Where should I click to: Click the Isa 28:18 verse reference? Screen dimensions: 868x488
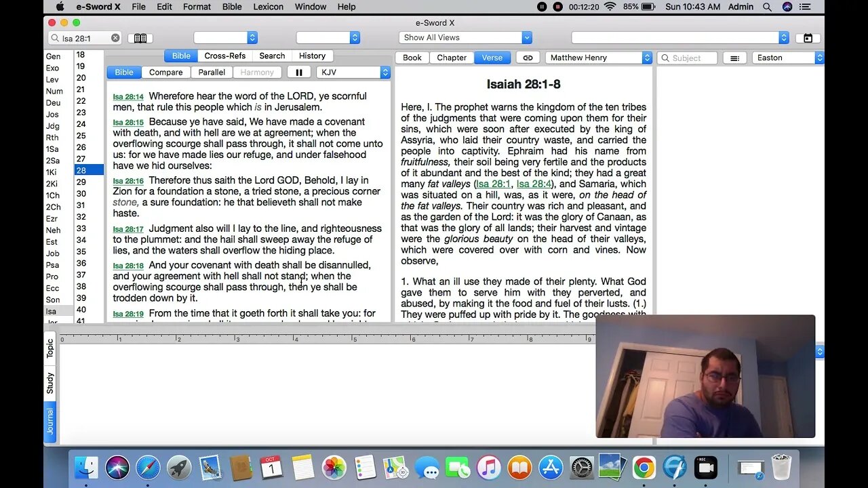click(x=128, y=266)
